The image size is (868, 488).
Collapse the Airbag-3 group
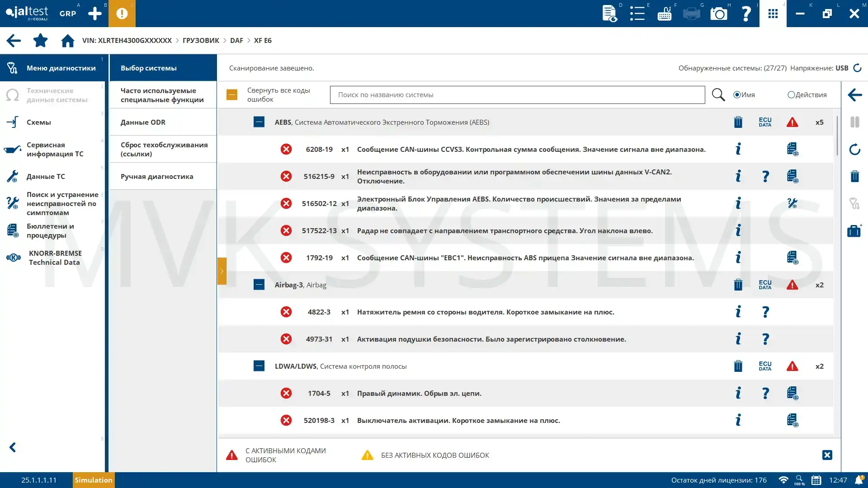(259, 285)
